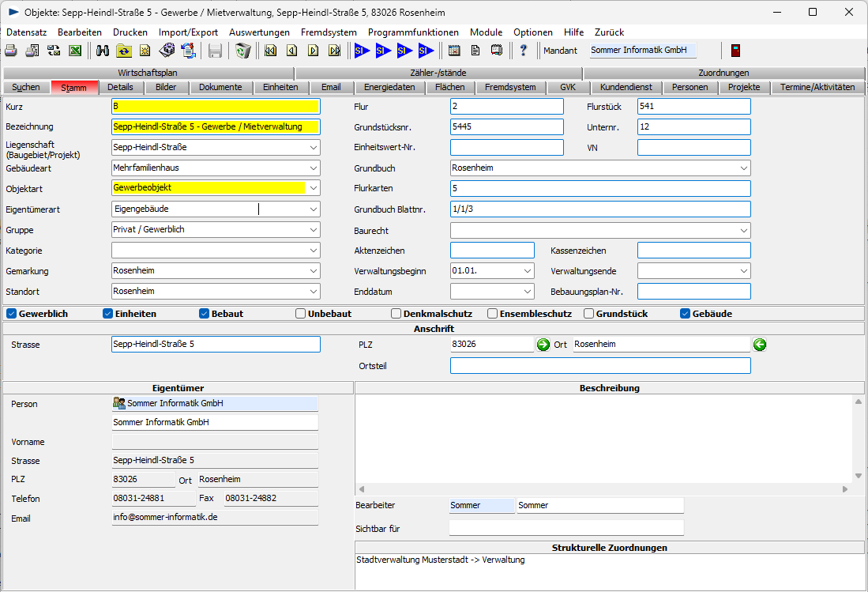Click the printer icon in the toolbar
The image size is (868, 592).
(11, 51)
